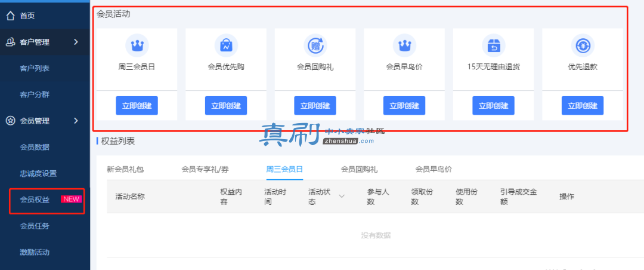Click the 会员管理 star icon
This screenshot has width=644, height=270.
11,121
